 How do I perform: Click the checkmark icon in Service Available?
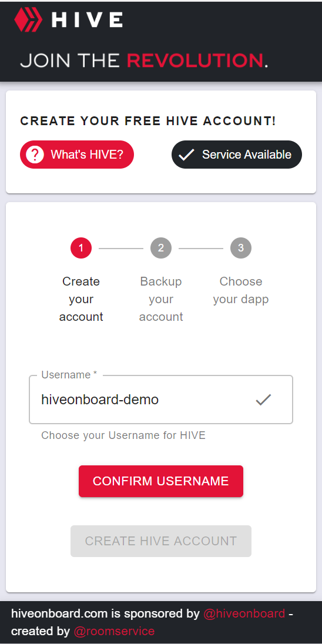186,155
